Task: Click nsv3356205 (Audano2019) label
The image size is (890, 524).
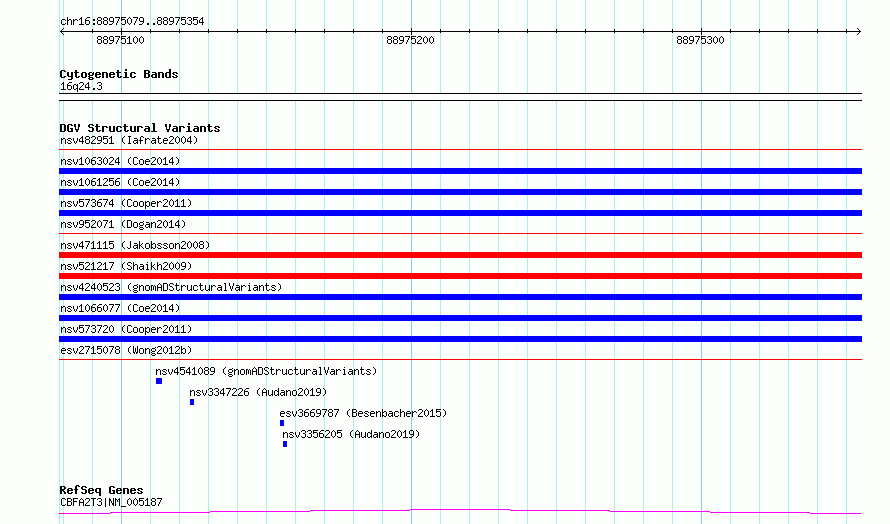Action: pyautogui.click(x=351, y=434)
